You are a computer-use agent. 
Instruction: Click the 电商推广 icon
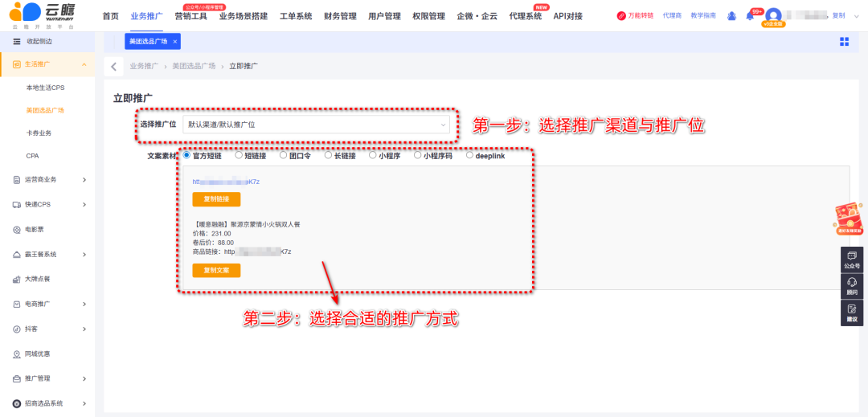[17, 305]
